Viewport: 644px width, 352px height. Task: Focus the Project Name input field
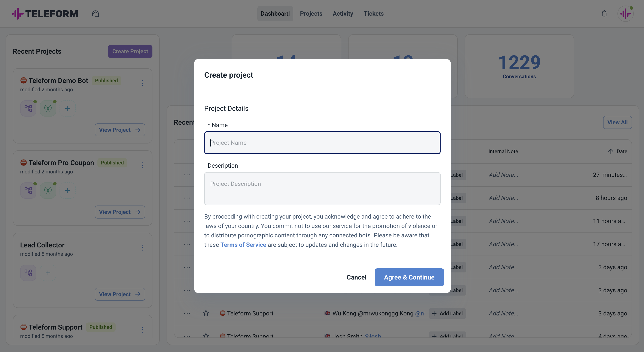(322, 143)
